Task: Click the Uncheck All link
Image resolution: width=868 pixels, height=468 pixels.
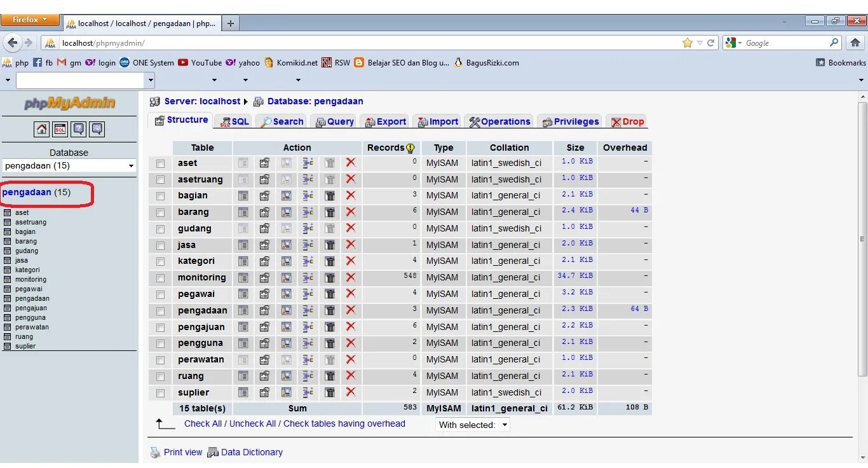Action: [x=252, y=423]
